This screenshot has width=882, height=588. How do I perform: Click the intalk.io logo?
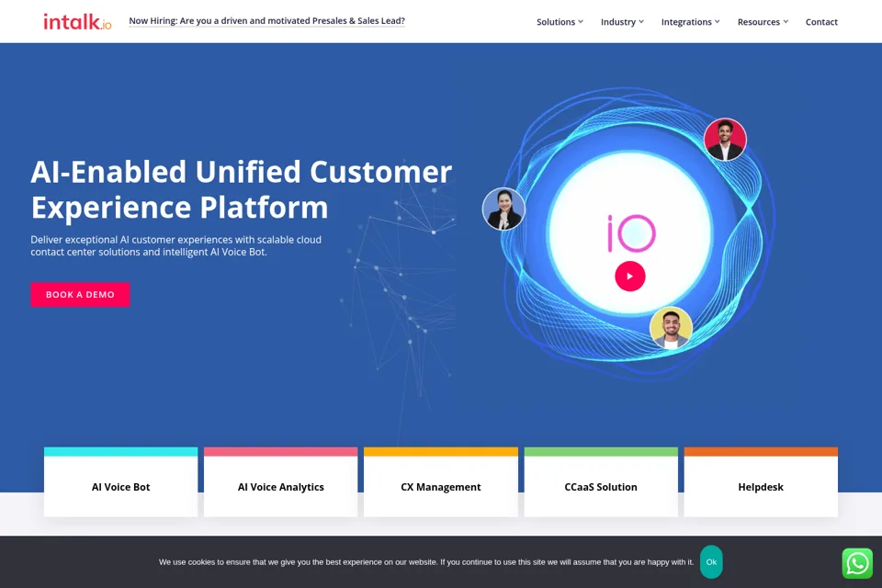pos(77,21)
